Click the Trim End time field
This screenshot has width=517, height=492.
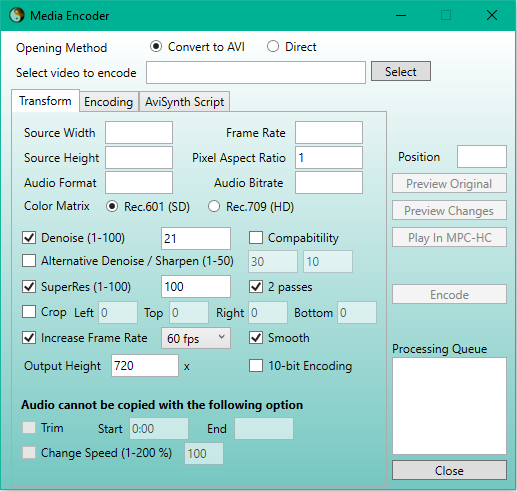264,428
